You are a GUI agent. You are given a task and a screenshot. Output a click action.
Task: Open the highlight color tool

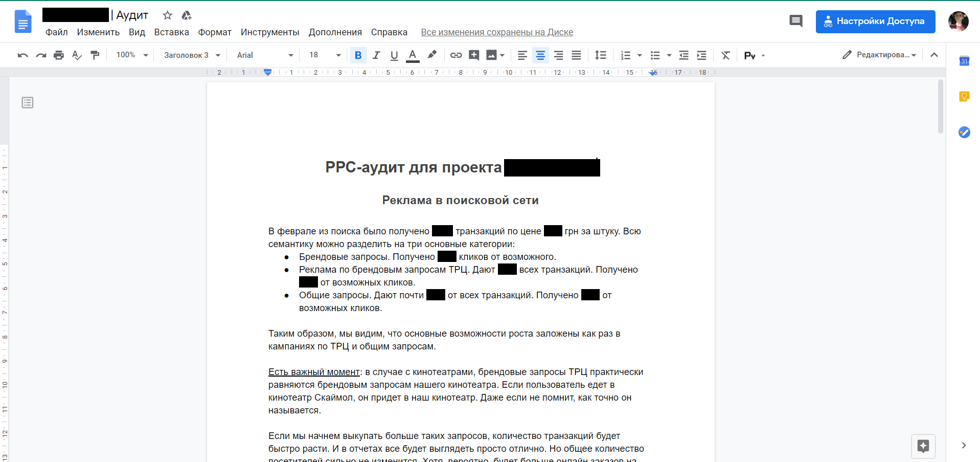click(x=432, y=55)
